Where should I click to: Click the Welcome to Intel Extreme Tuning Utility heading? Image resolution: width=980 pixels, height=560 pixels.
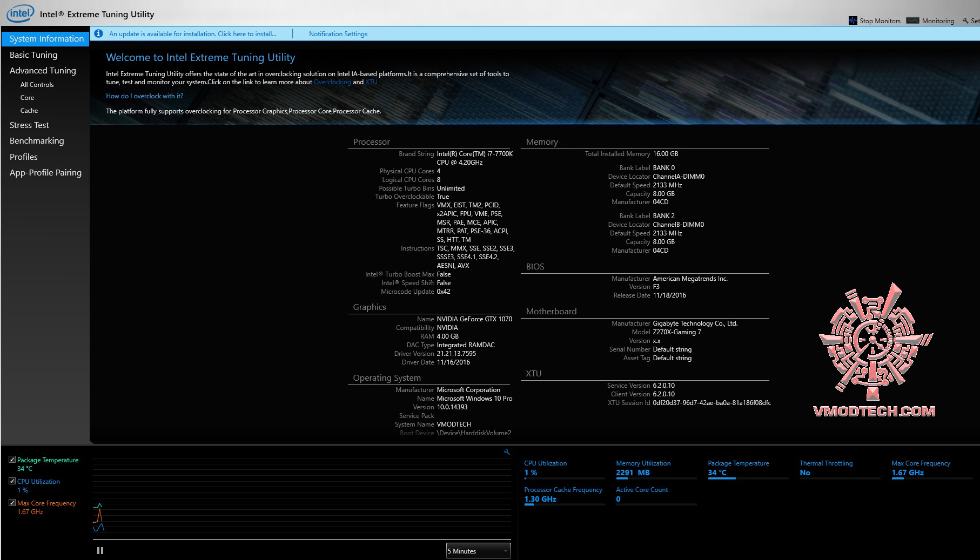tap(200, 58)
